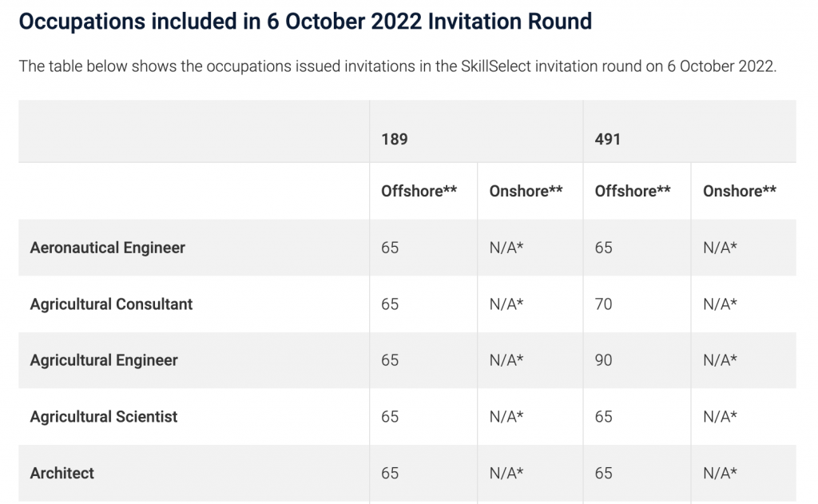Click Agricultural Consultant's 189 onshore N/A* cell
The height and width of the screenshot is (504, 818).
click(506, 304)
